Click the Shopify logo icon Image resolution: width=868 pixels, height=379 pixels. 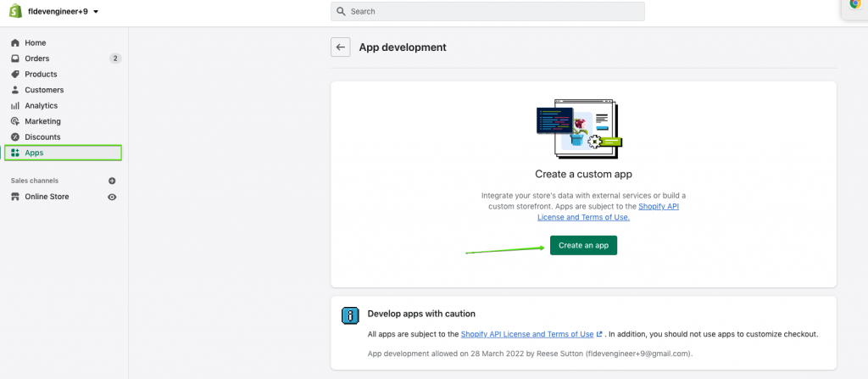[x=15, y=12]
